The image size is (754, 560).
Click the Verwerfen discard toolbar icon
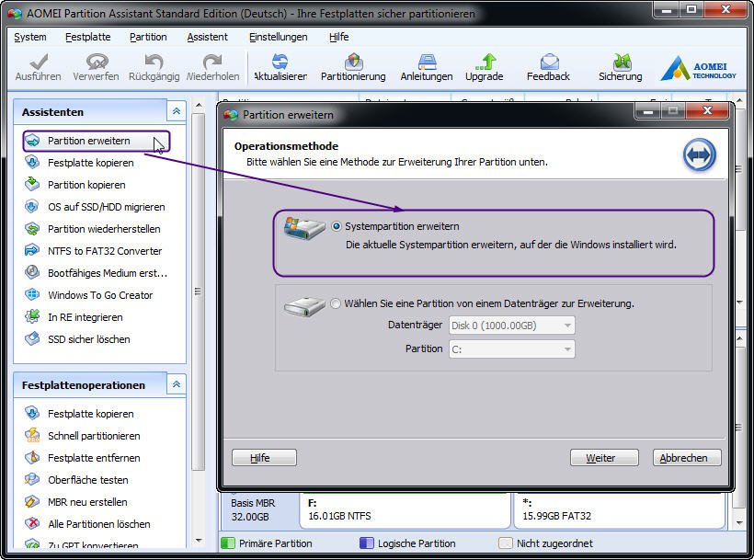tap(97, 62)
